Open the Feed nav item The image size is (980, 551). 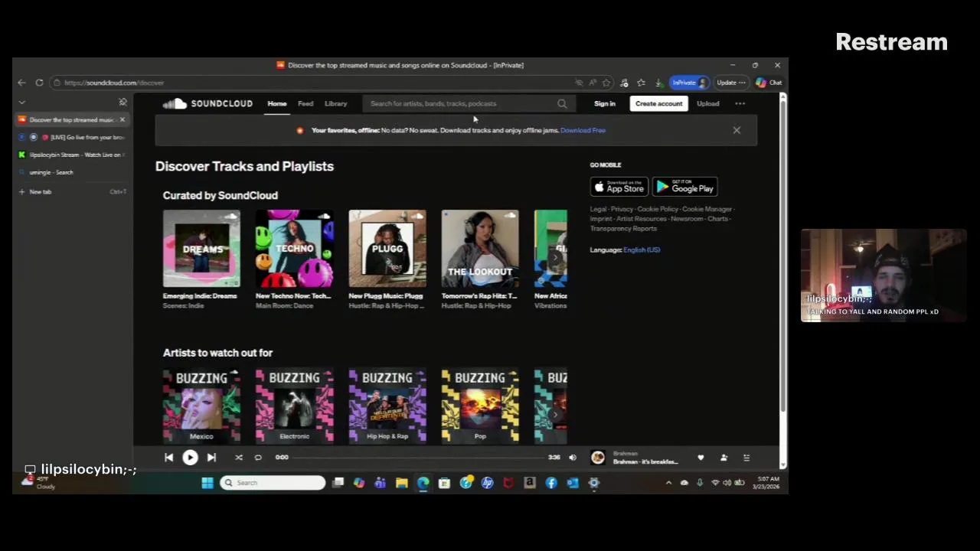(305, 103)
